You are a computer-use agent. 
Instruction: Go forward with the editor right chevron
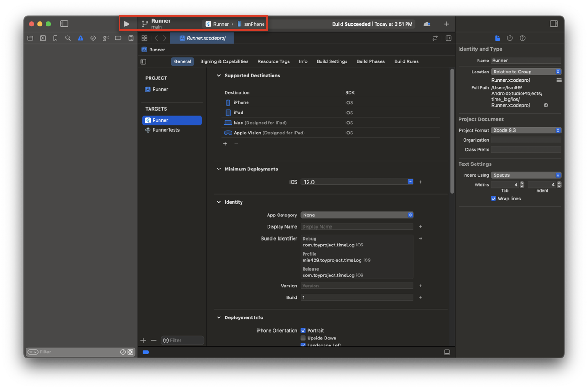165,38
